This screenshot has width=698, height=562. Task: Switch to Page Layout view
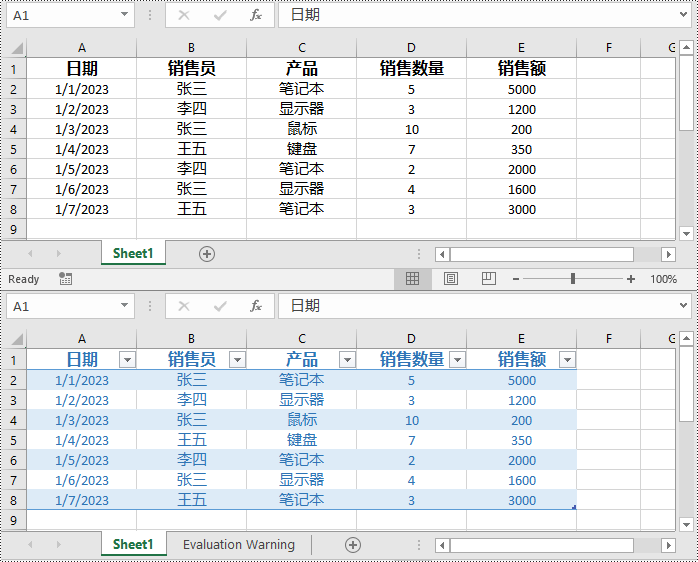(450, 279)
